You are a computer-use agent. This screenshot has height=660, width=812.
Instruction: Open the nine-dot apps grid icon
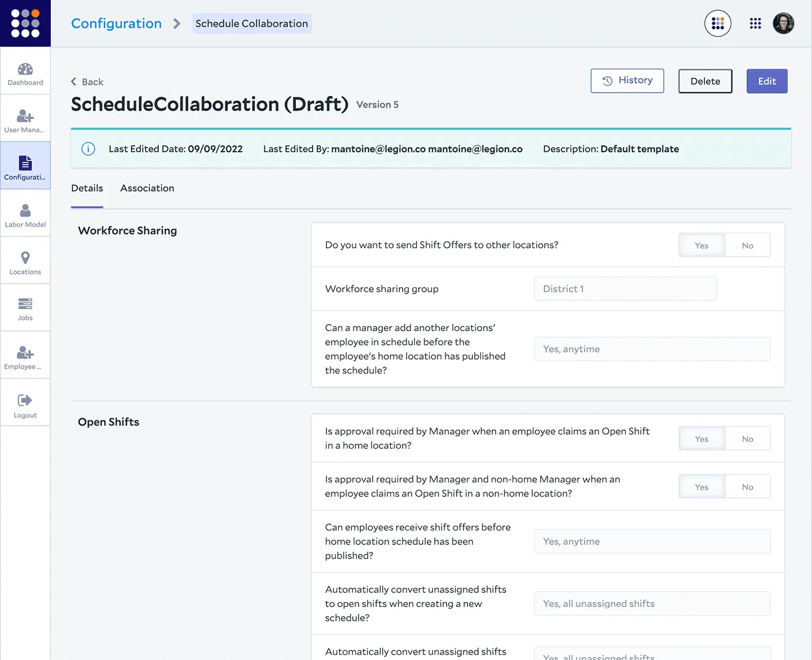755,24
